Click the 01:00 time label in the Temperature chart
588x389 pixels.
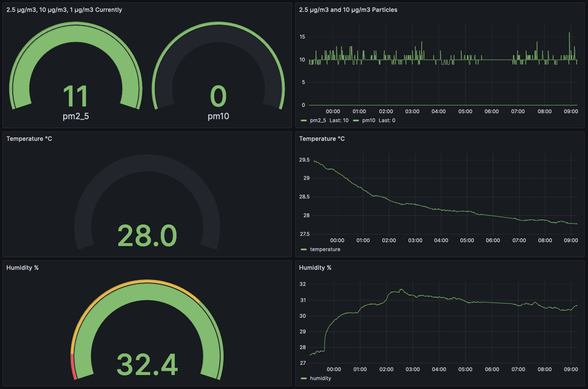click(363, 241)
